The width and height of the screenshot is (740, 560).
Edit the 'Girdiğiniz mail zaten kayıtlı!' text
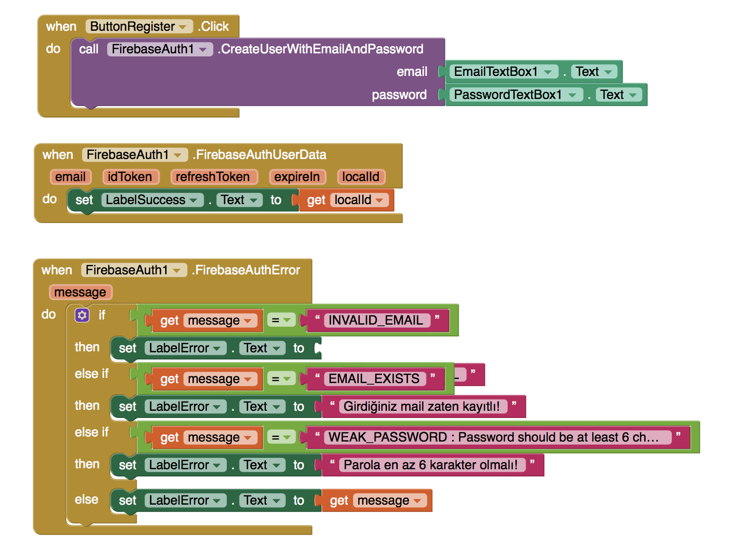click(422, 407)
